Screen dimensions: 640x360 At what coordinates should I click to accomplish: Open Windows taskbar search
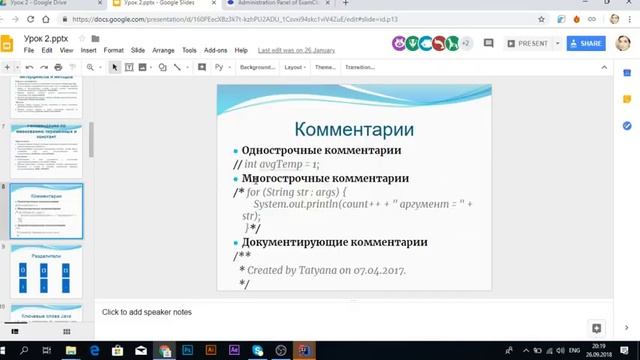(x=24, y=350)
